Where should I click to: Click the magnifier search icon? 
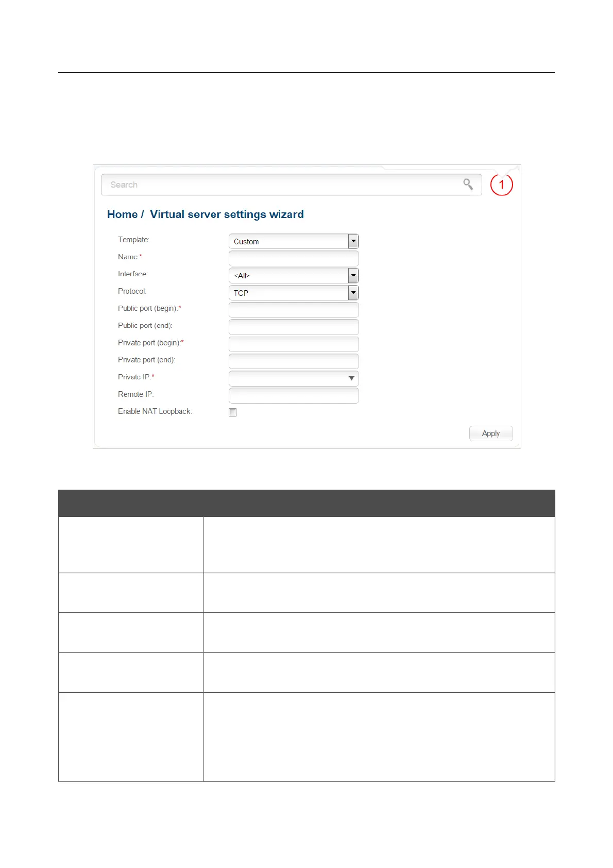pyautogui.click(x=468, y=184)
